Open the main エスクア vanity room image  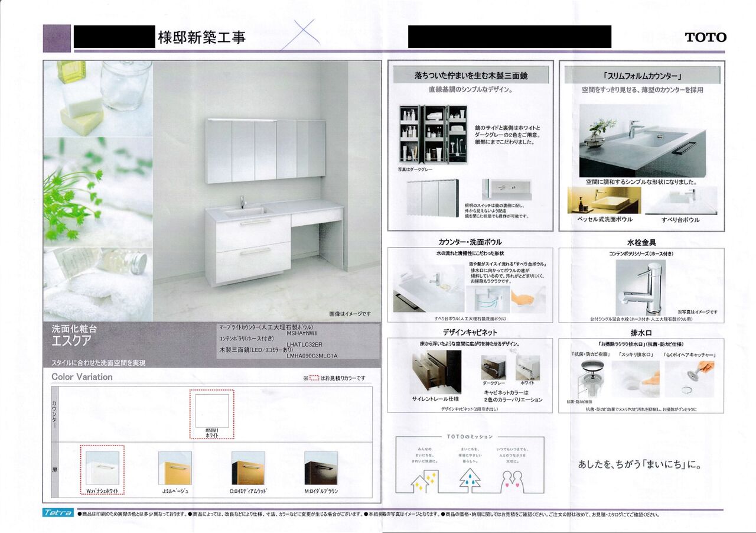tap(267, 191)
